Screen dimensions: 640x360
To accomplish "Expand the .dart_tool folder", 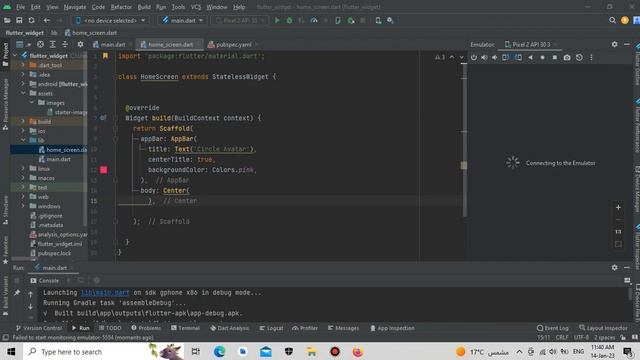I will 23,65.
